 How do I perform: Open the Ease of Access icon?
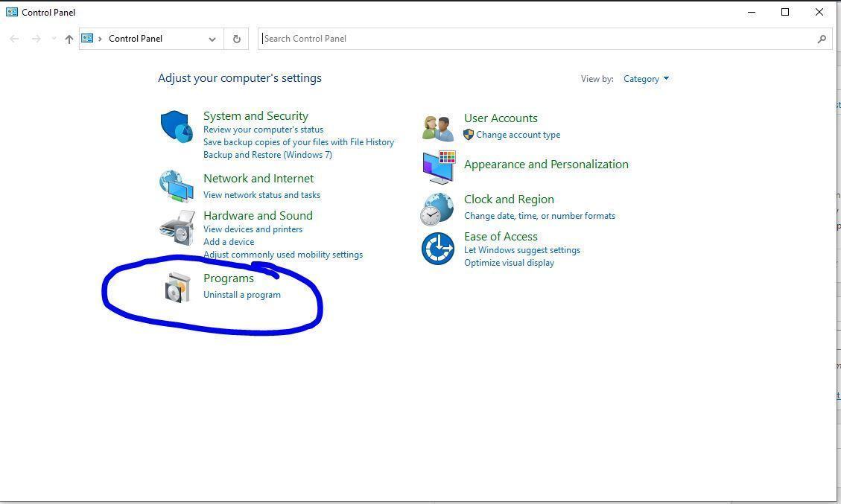pyautogui.click(x=437, y=249)
